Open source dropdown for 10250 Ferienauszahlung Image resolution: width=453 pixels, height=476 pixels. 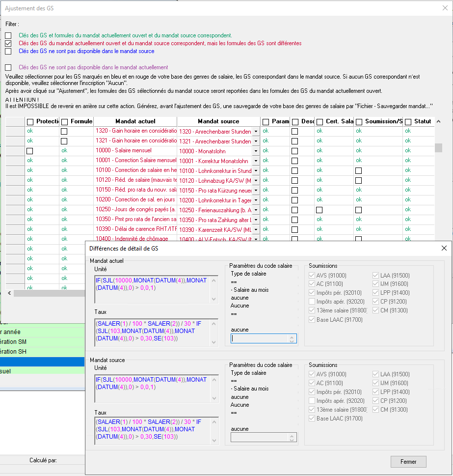(x=256, y=210)
